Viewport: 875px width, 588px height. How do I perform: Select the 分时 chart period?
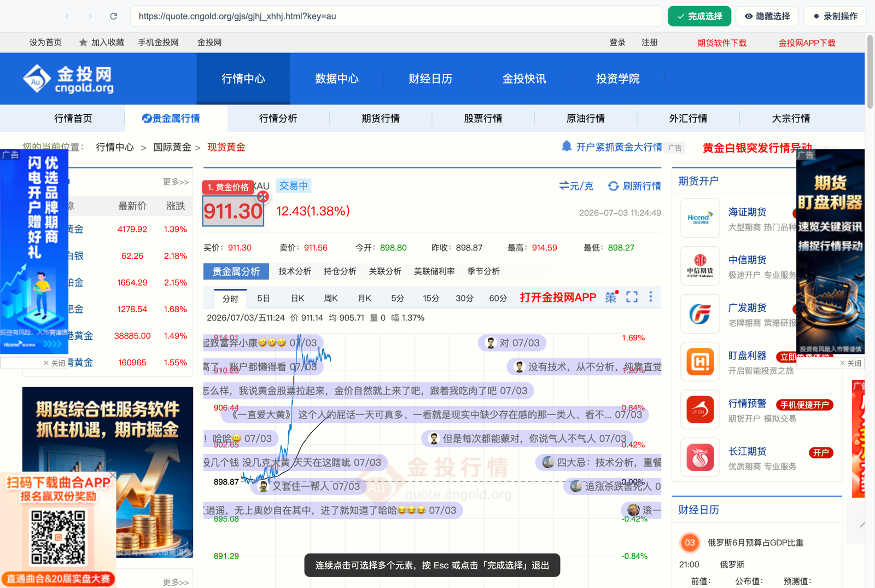click(x=230, y=299)
